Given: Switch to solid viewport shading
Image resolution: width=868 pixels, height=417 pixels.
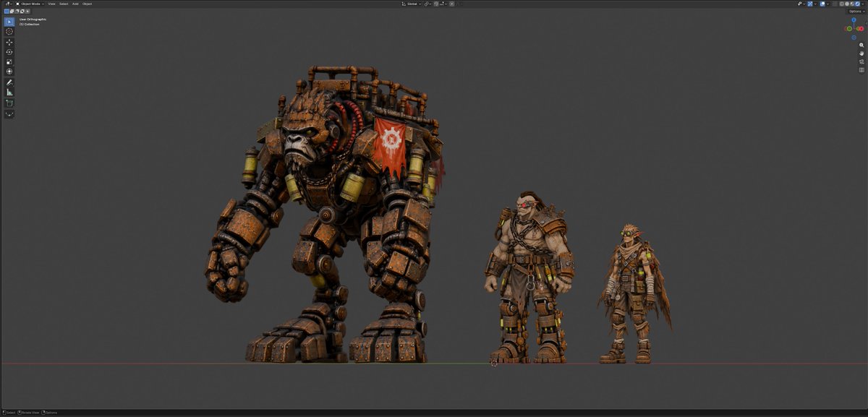Looking at the screenshot, I should [847, 4].
